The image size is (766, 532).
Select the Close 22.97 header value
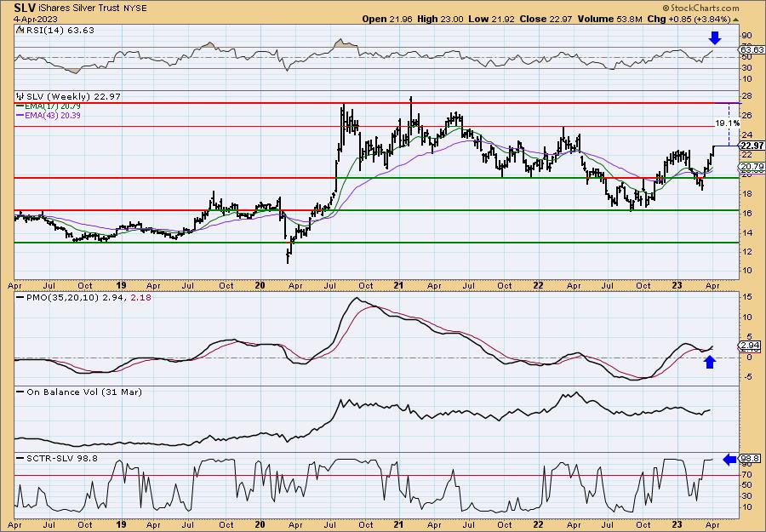pos(546,19)
